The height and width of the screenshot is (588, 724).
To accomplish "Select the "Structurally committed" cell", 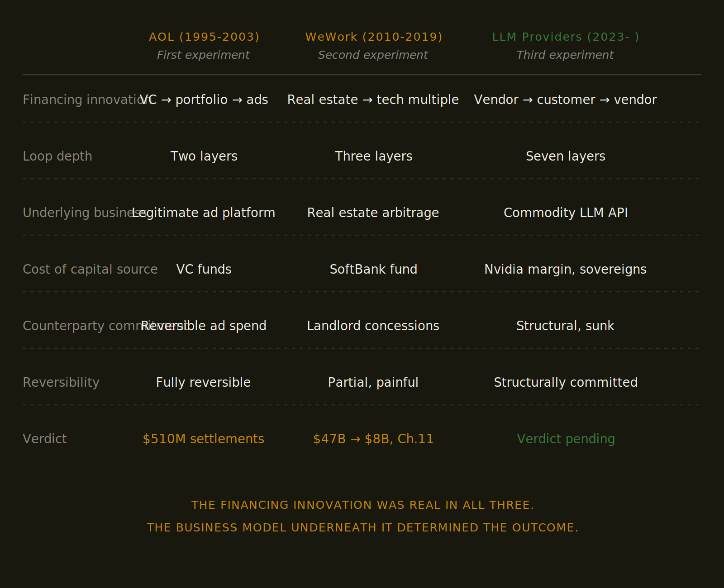I will (566, 383).
